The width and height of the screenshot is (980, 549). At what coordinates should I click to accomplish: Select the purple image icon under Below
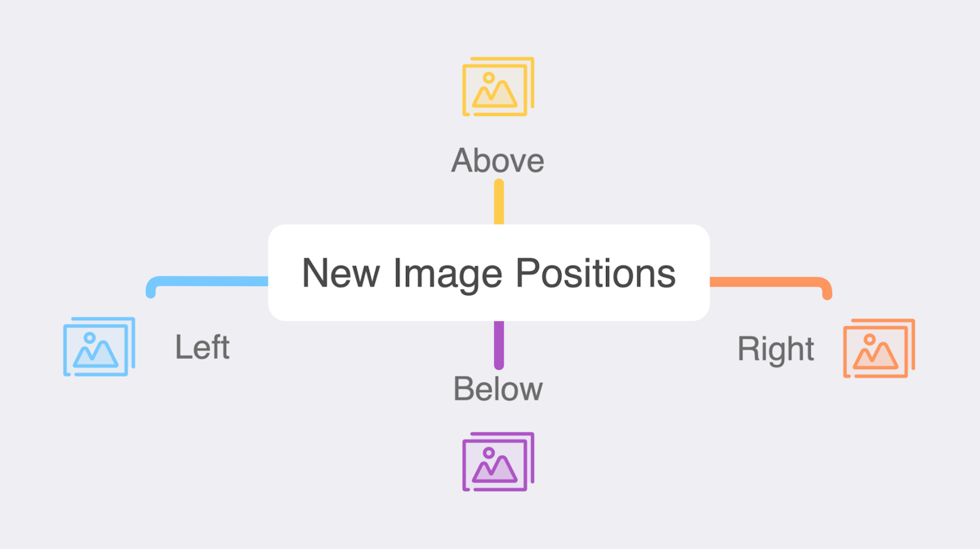497,462
